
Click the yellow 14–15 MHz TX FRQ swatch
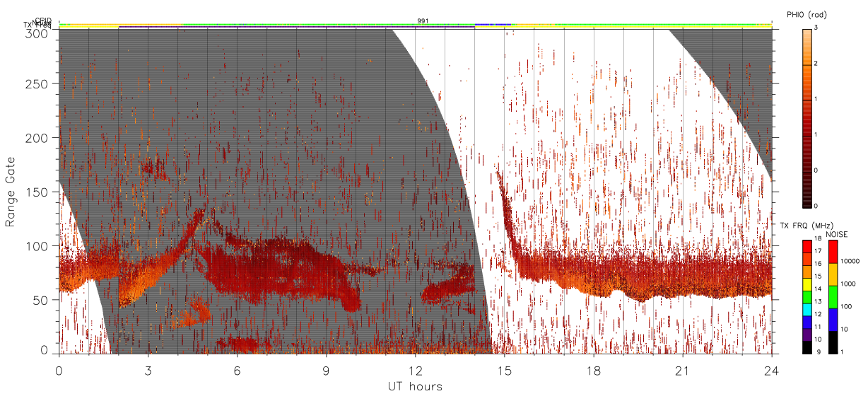click(807, 284)
